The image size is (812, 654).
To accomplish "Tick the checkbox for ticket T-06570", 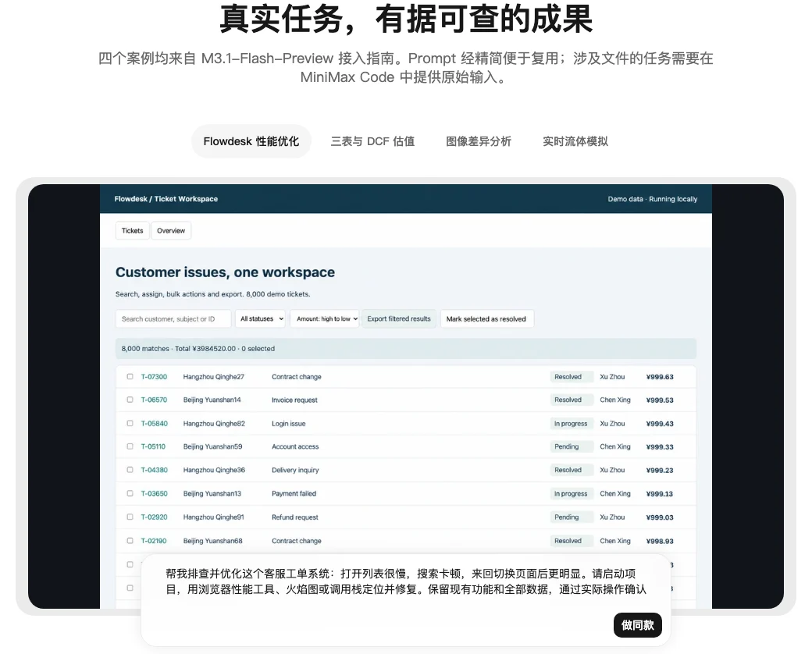I will click(x=130, y=400).
